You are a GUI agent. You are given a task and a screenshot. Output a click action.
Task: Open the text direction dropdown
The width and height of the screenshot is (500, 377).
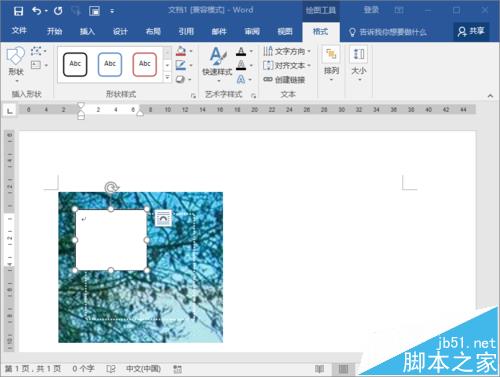(287, 51)
